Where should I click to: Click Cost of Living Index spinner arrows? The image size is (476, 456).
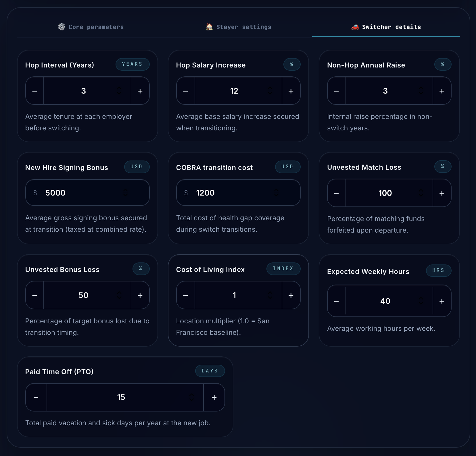click(x=270, y=295)
